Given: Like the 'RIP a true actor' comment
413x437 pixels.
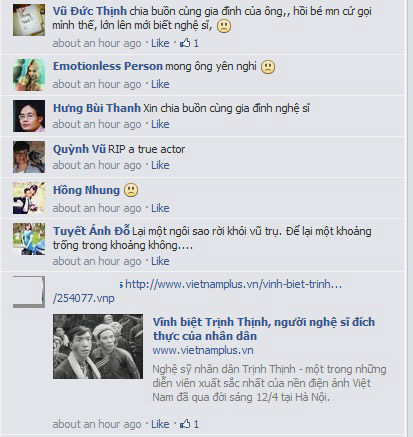Looking at the screenshot, I should pos(160,165).
